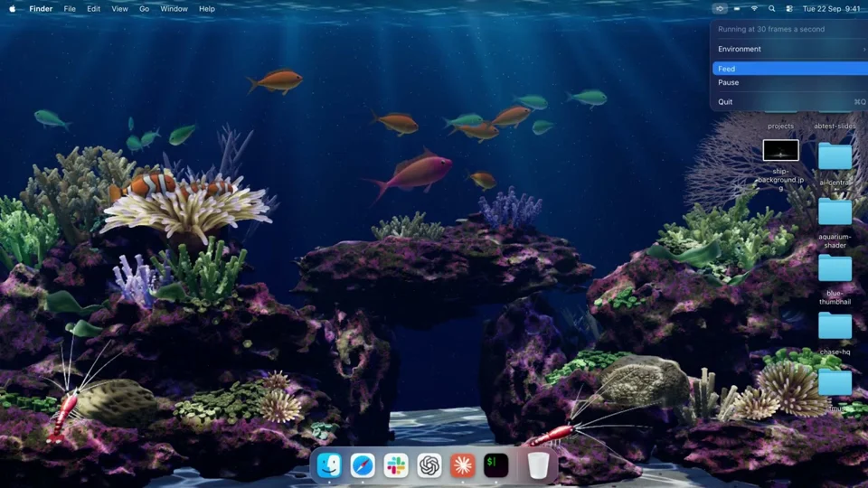Select the ship-background.jpg thumbnail

[780, 150]
